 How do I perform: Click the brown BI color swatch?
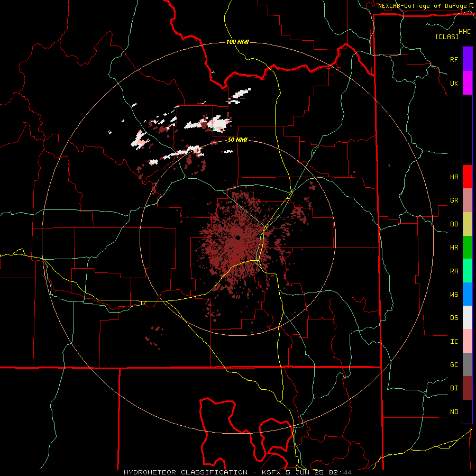(x=467, y=388)
